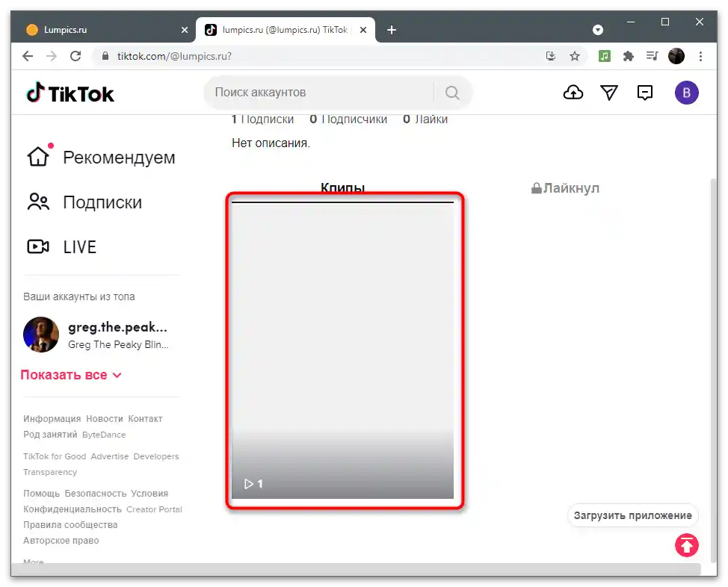
Task: Click the forward navigation arrow
Action: tap(52, 56)
